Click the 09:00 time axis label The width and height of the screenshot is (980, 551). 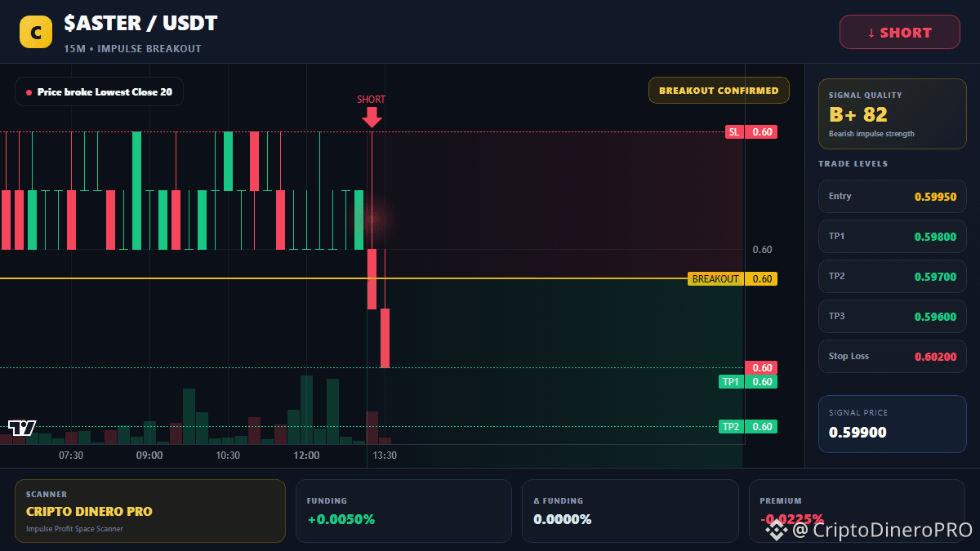tap(149, 455)
